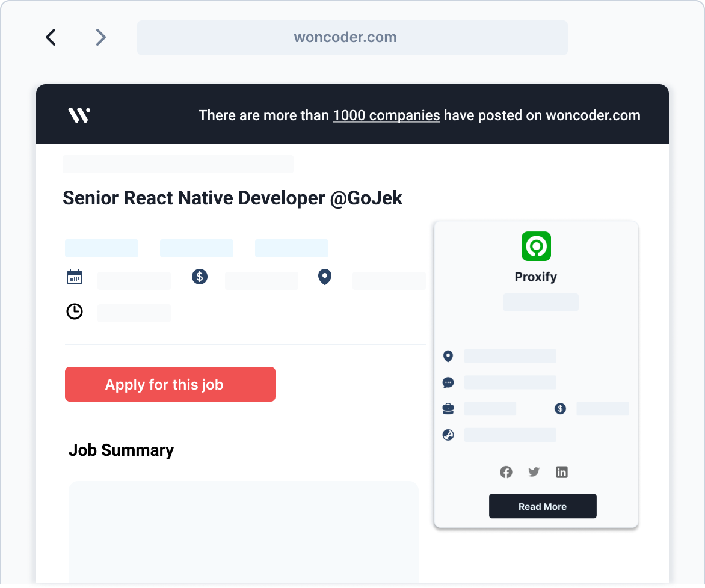Click the salary dollar icon in job details
The image size is (705, 588).
point(200,277)
